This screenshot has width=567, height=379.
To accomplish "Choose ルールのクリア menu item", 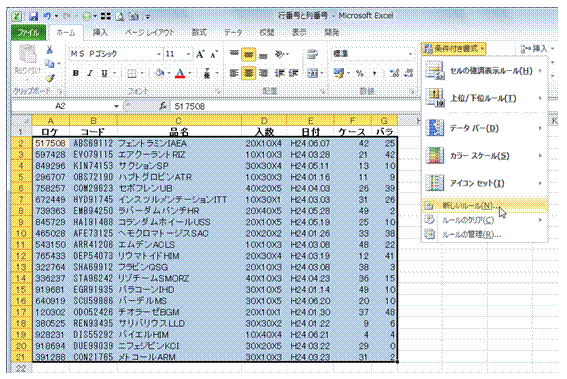I will click(x=485, y=220).
